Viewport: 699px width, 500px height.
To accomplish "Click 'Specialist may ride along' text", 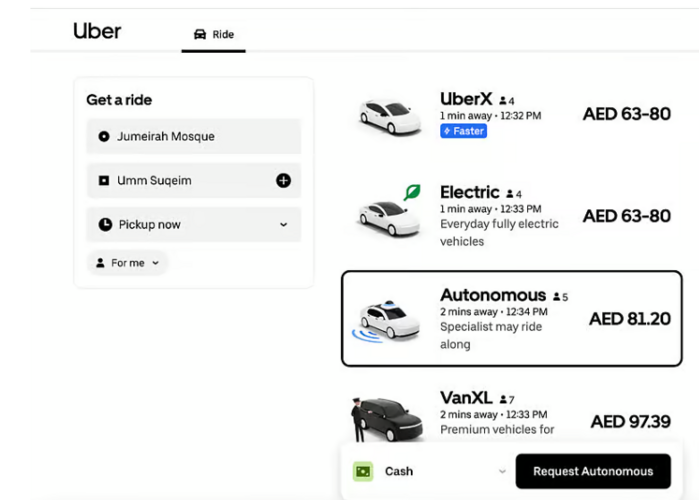I will 491,336.
